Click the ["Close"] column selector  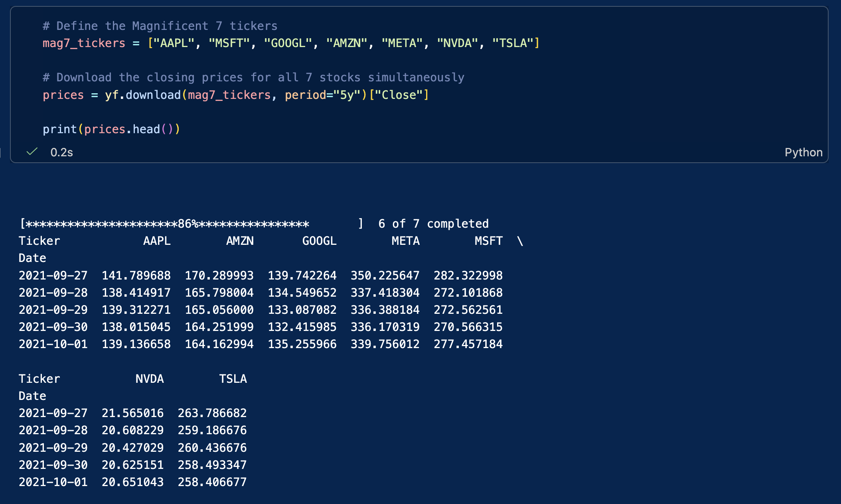pyautogui.click(x=399, y=95)
